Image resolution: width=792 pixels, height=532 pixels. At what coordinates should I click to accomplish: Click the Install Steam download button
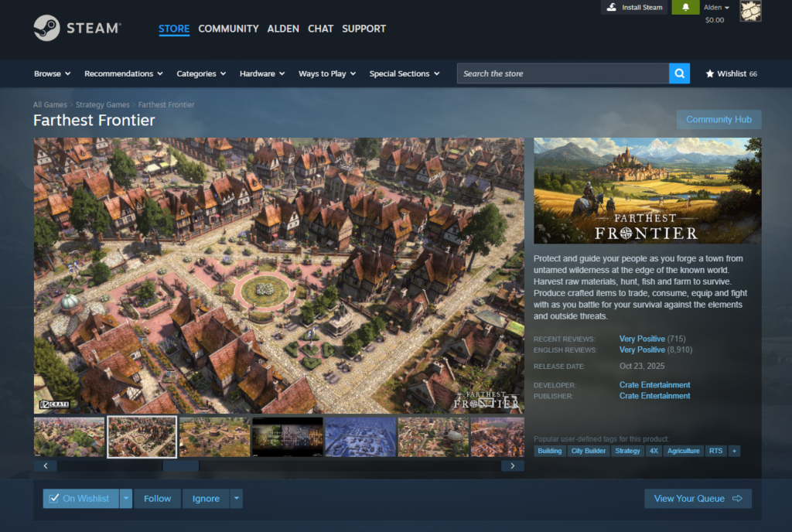coord(634,8)
